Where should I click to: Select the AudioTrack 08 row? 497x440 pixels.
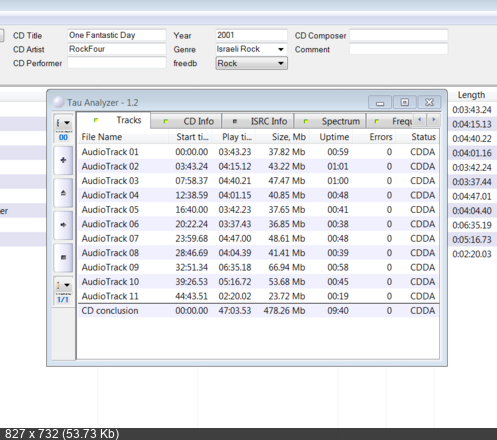click(258, 253)
